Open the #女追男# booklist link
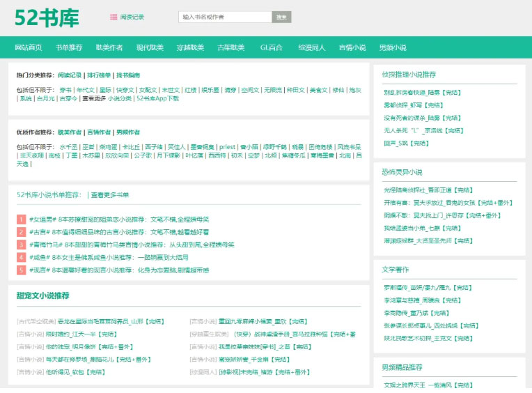The width and height of the screenshot is (532, 393). tap(119, 219)
